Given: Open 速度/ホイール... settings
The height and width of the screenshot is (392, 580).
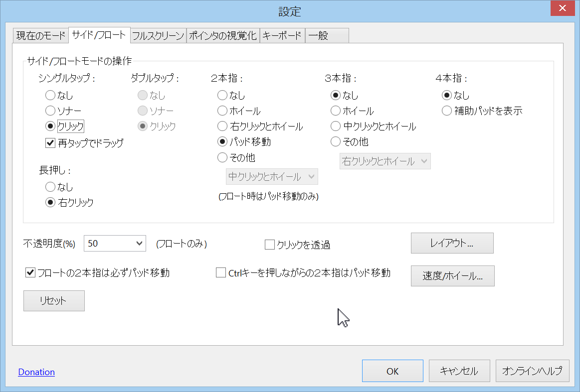Looking at the screenshot, I should [452, 276].
